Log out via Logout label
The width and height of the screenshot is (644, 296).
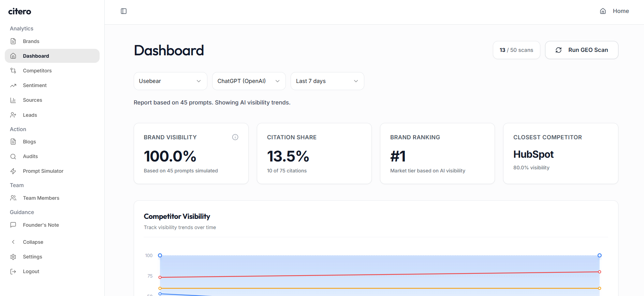click(x=31, y=271)
